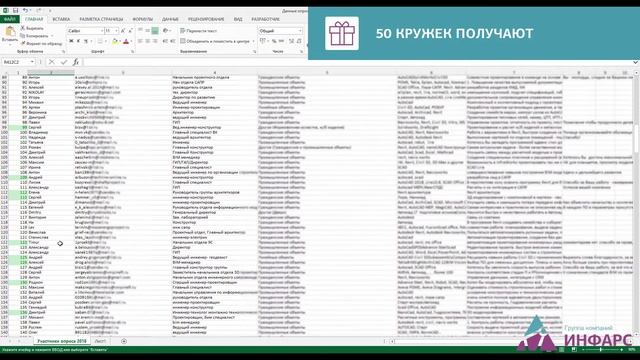Viewport: 640px width, 360px height.
Task: Add a new sheet with the plus button
Action: (124, 341)
